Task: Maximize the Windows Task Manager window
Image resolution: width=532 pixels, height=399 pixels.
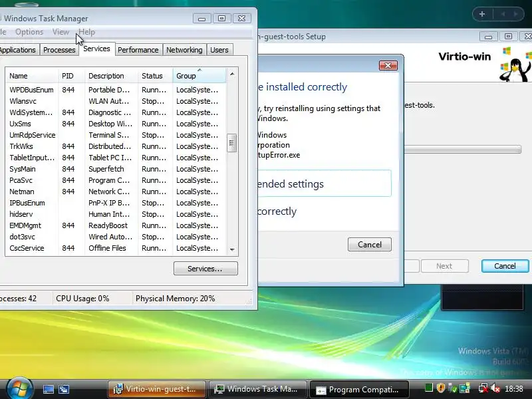Action: [222, 19]
